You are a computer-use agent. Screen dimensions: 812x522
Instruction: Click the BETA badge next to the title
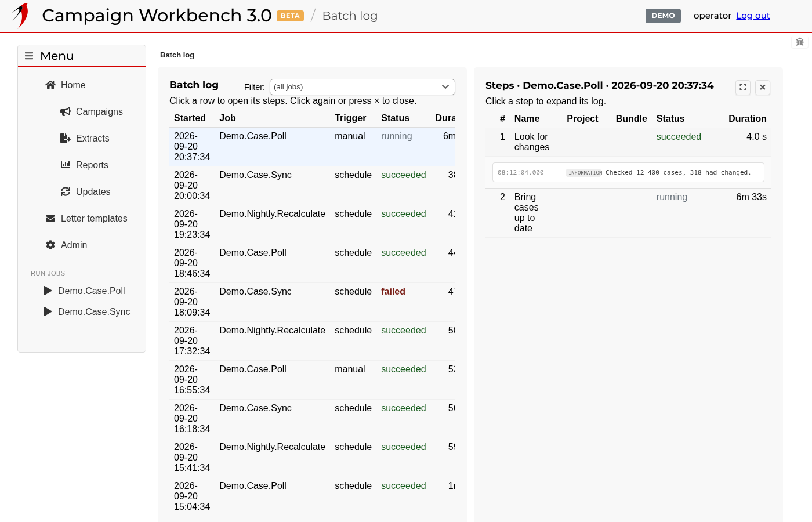(x=290, y=16)
